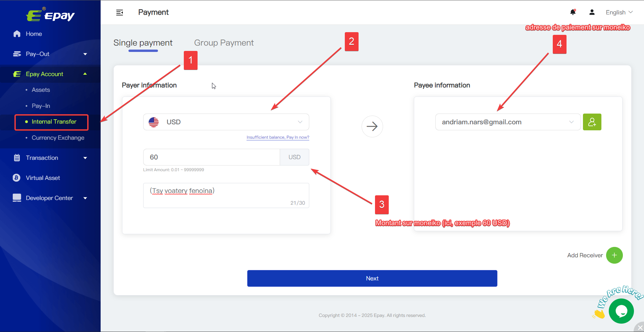644x332 pixels.
Task: Click the Virtual Asset bitcoin icon
Action: (16, 178)
